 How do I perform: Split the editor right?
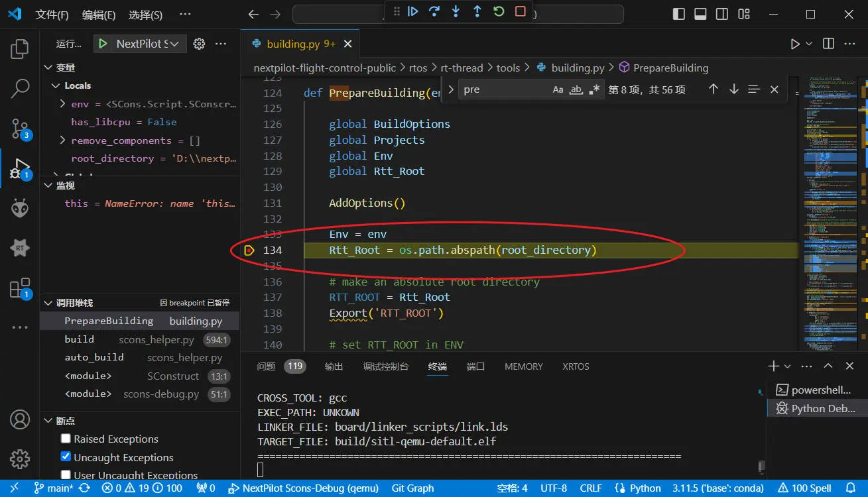(828, 44)
